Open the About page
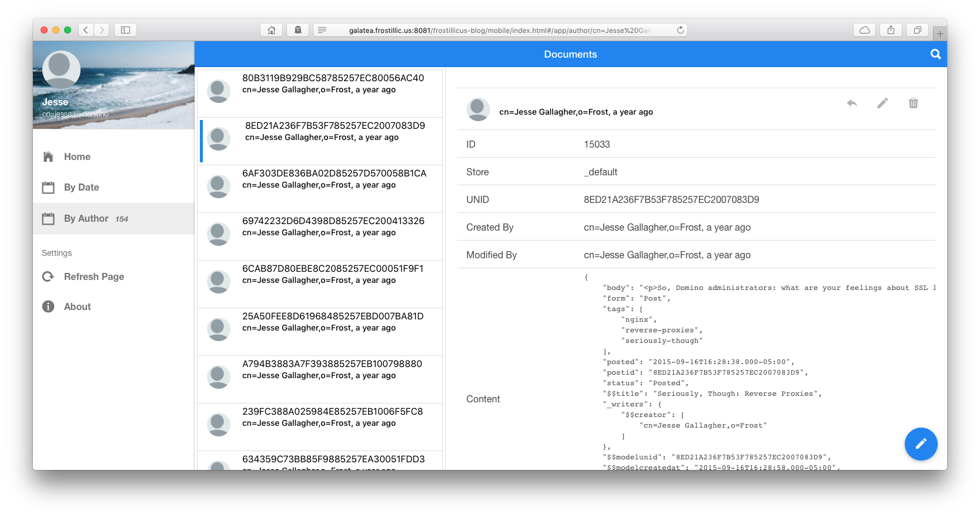The width and height of the screenshot is (980, 517). 77,306
